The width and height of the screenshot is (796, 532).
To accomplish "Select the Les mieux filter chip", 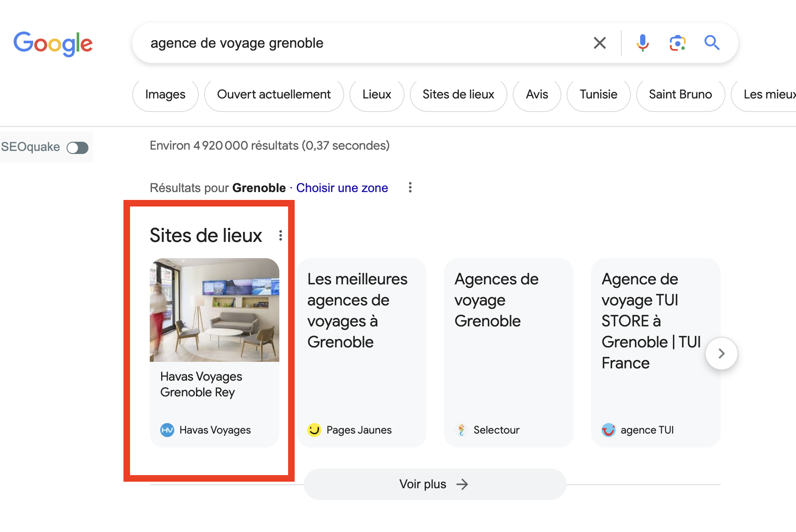I will coord(764,94).
